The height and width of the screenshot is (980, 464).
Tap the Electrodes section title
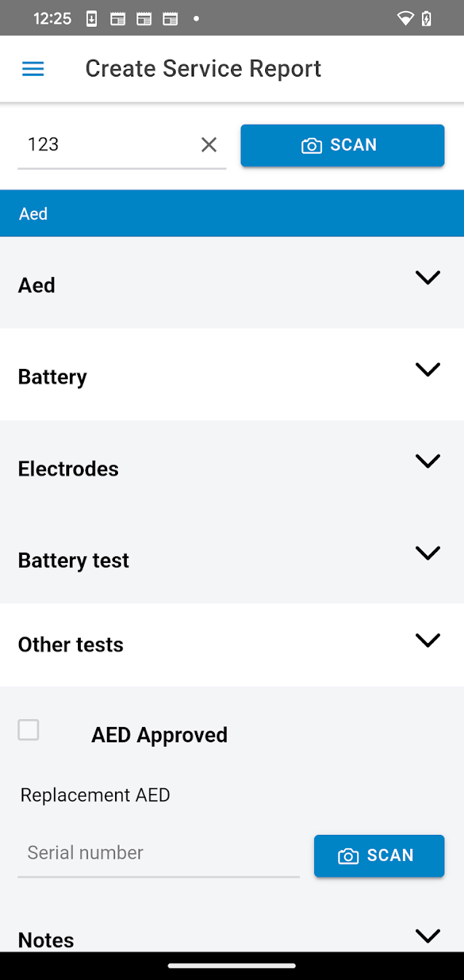coord(68,469)
